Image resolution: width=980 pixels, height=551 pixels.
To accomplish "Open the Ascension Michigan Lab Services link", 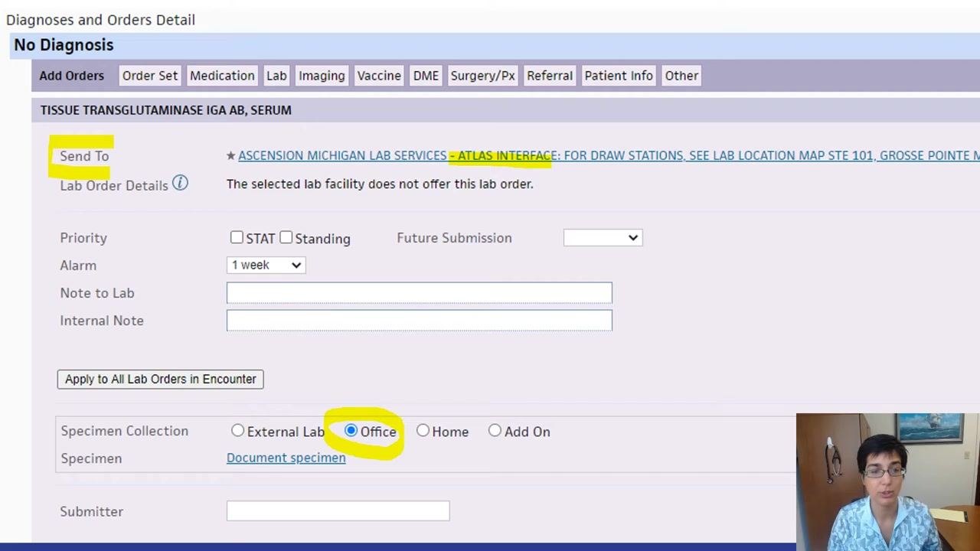I will (x=609, y=155).
